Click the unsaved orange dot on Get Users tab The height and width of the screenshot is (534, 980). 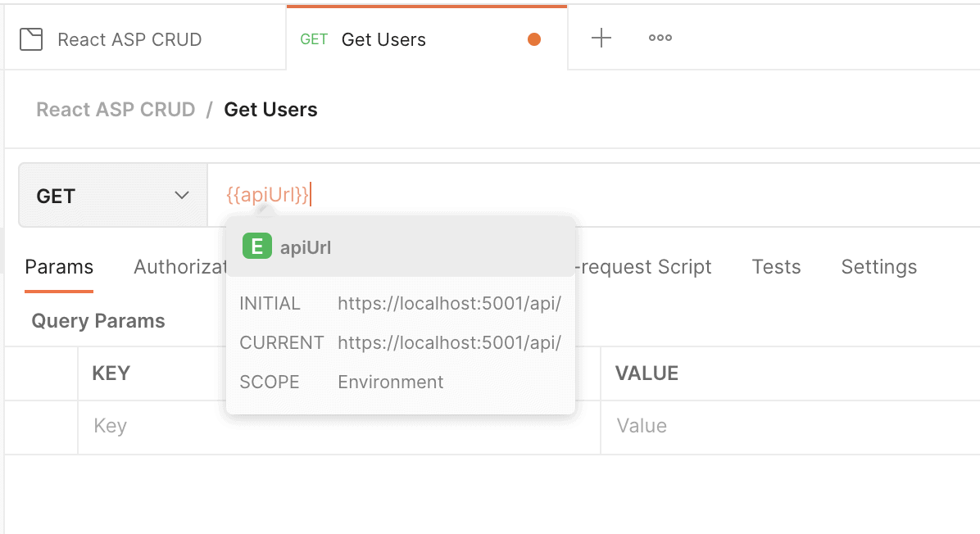coord(533,39)
